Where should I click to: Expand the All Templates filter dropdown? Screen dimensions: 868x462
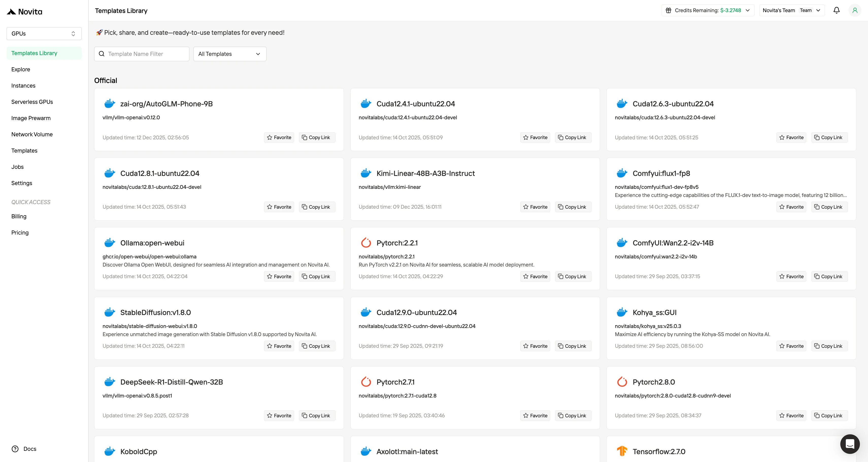pyautogui.click(x=230, y=54)
